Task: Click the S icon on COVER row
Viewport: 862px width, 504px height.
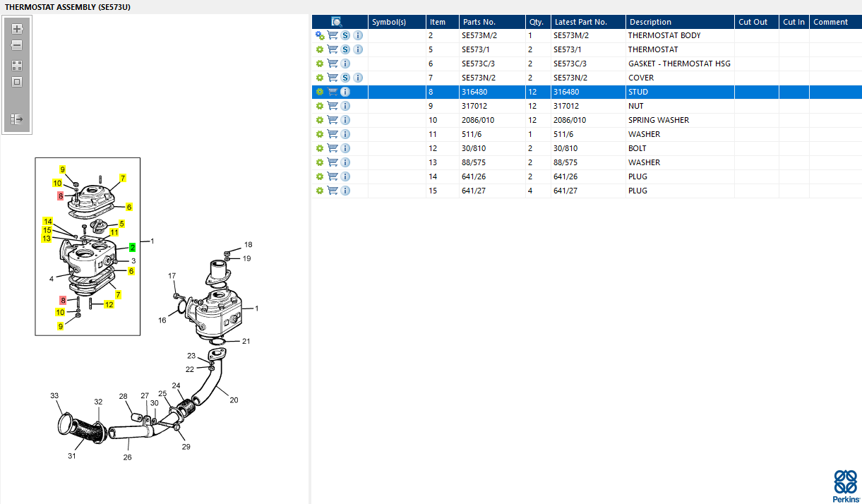Action: tap(345, 78)
